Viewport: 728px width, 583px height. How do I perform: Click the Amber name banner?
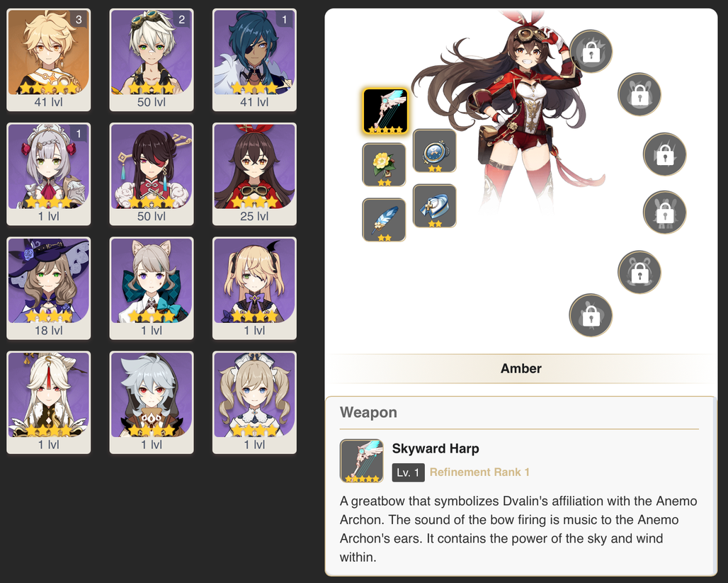[x=521, y=368]
